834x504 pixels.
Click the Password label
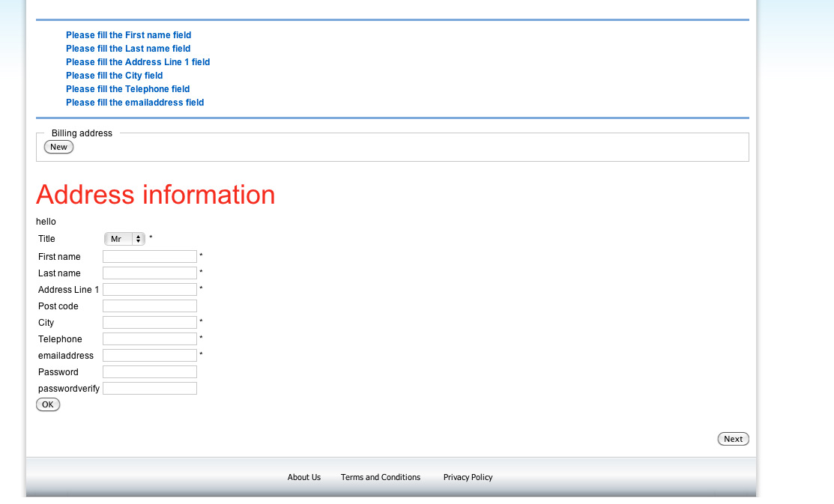click(x=58, y=371)
